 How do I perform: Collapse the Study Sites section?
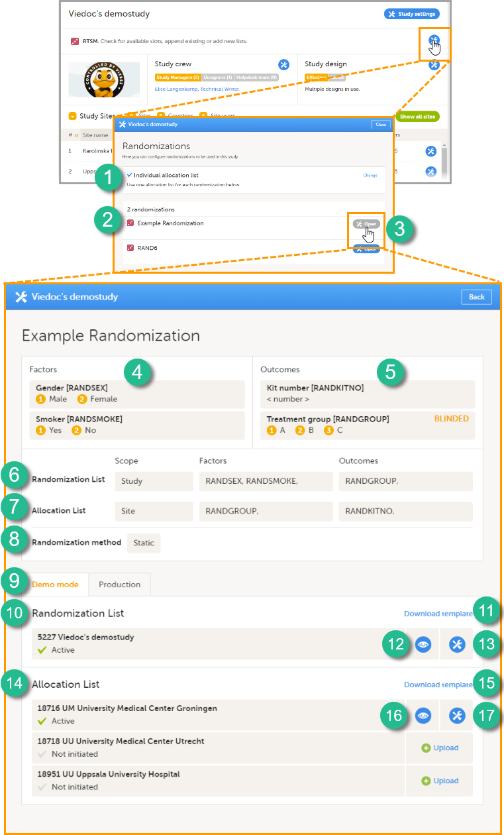coord(72,116)
